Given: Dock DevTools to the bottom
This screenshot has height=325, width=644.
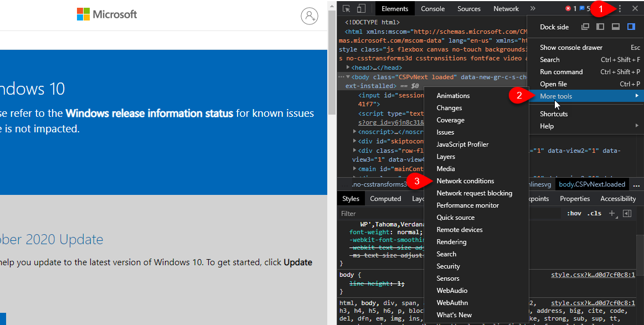Looking at the screenshot, I should pyautogui.click(x=616, y=27).
